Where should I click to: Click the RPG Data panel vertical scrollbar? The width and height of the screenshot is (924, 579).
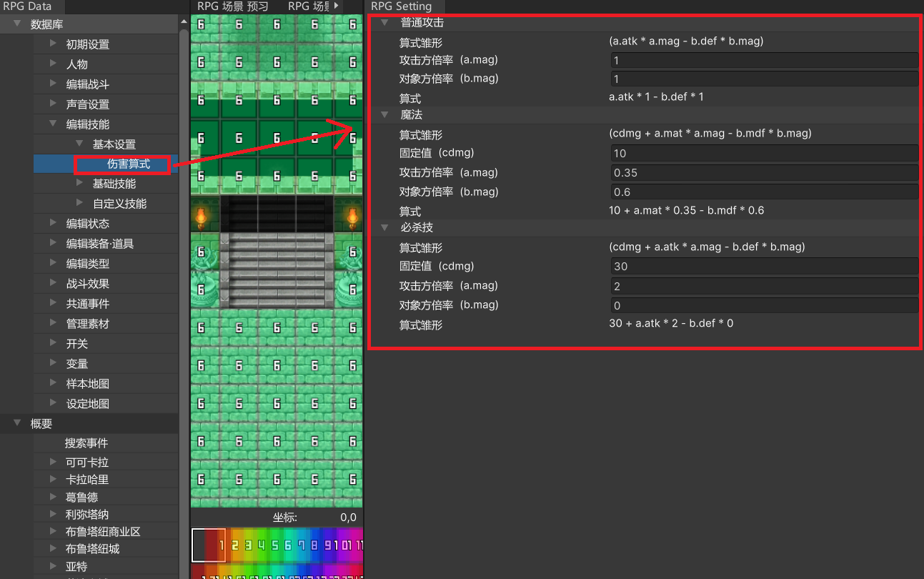pyautogui.click(x=184, y=214)
